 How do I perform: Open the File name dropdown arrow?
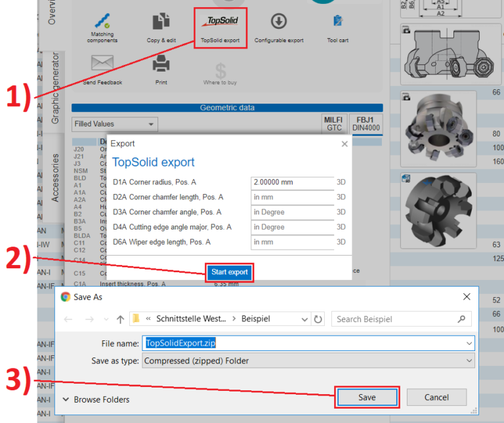pos(469,344)
